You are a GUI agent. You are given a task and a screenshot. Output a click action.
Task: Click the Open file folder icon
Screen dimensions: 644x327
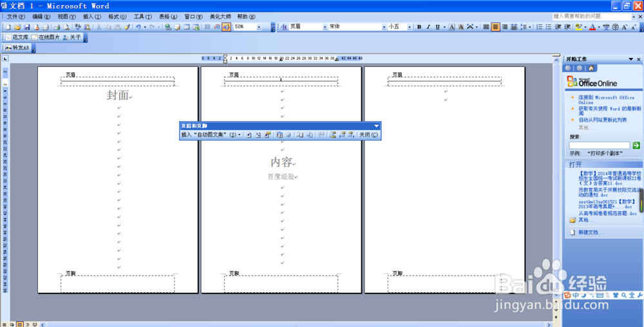17,27
